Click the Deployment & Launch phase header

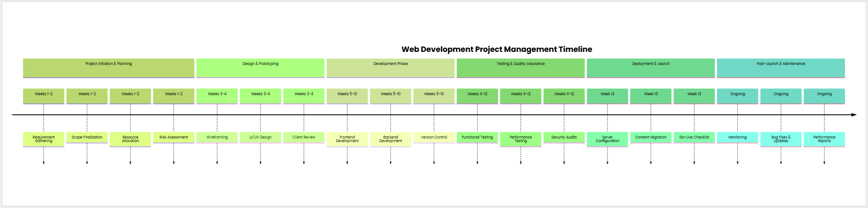point(650,68)
